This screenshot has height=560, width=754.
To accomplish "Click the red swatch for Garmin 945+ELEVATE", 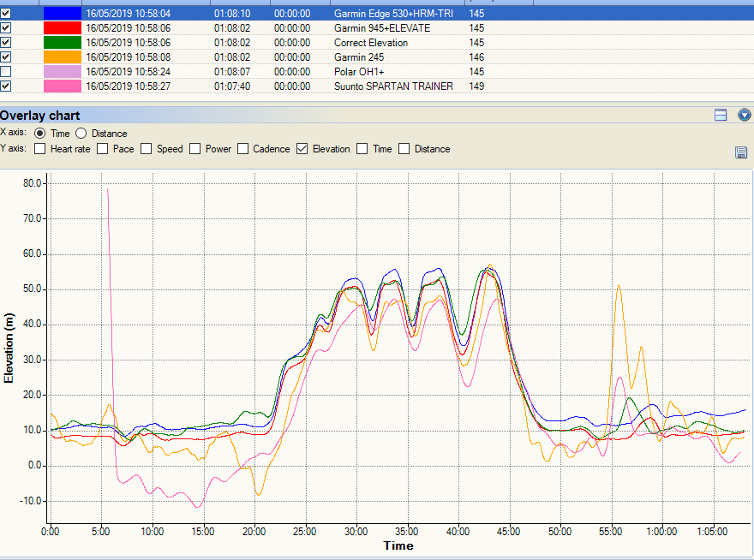I will 62,27.
